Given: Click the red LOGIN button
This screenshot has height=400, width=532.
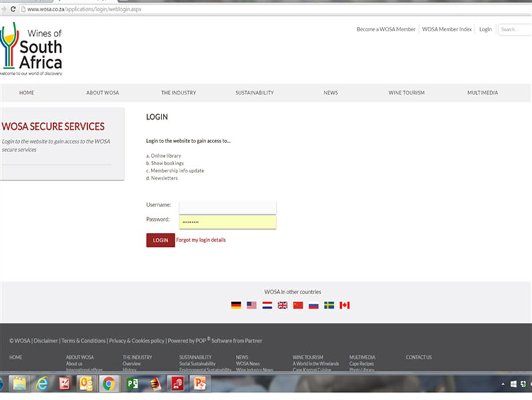Looking at the screenshot, I should point(160,240).
